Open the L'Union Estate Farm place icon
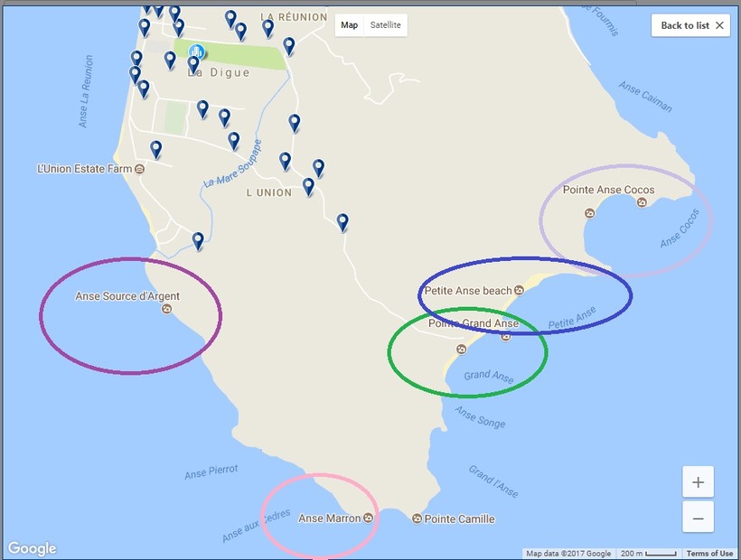 [139, 169]
